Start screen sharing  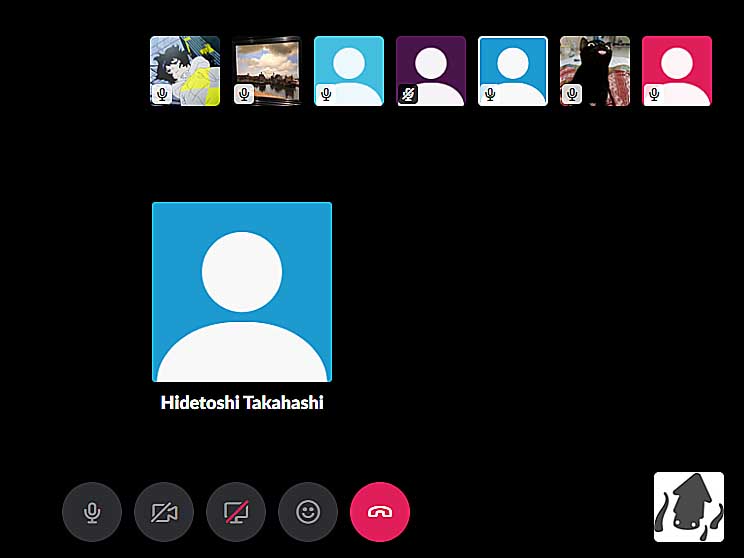coord(236,512)
